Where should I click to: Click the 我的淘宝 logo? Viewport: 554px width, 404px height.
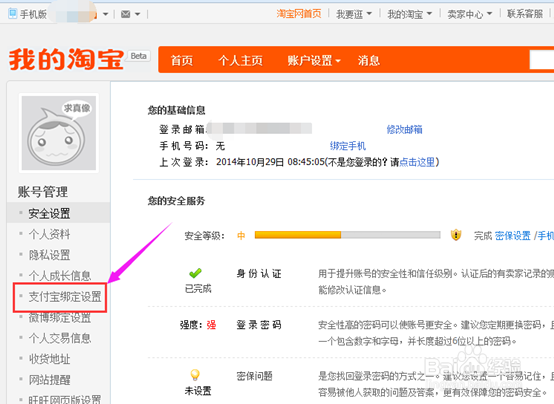66,59
